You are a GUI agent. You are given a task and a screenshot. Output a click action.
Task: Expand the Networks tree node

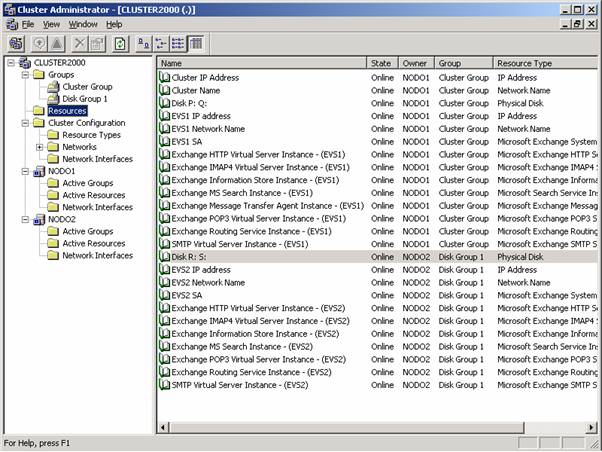tap(40, 147)
